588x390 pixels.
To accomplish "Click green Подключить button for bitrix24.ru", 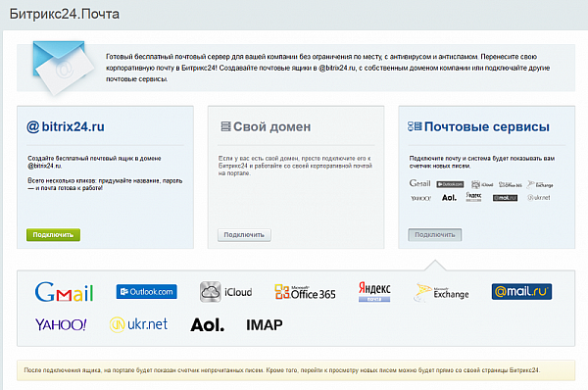I will (53, 235).
